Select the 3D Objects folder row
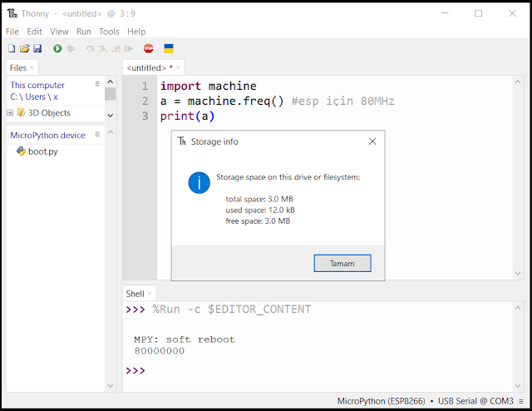 [49, 113]
